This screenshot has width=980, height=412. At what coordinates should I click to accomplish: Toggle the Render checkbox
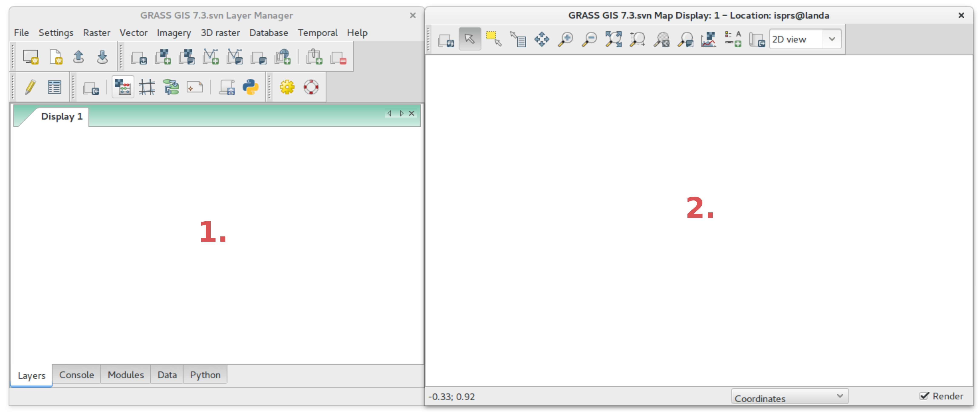click(924, 396)
